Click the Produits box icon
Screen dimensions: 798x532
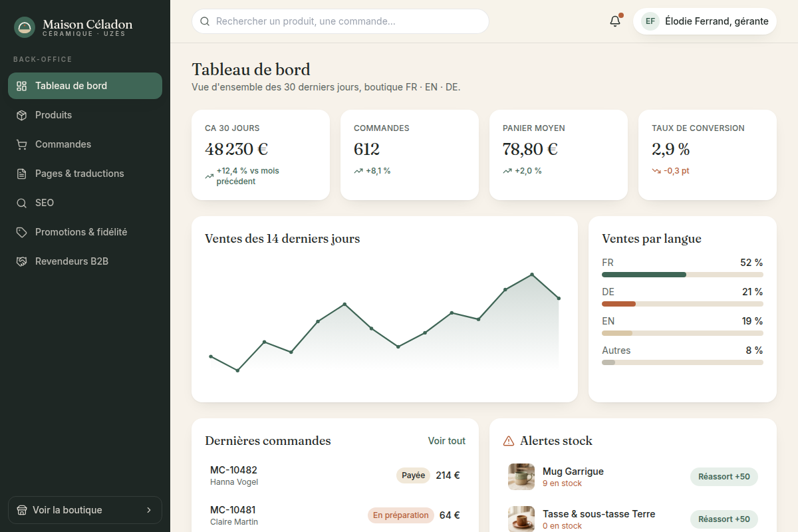[x=22, y=115]
